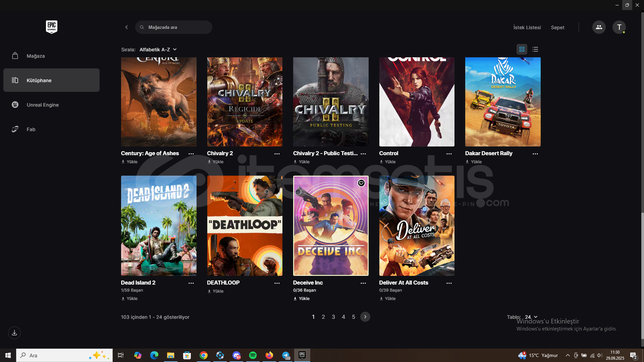
Task: Open the friends list icon
Action: tap(599, 27)
